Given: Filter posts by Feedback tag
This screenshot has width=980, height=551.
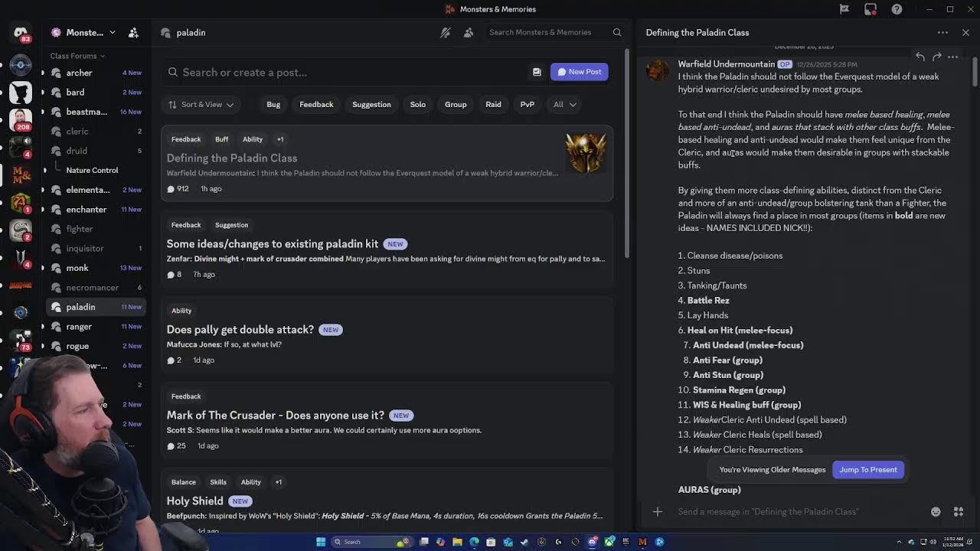Looking at the screenshot, I should click(316, 104).
